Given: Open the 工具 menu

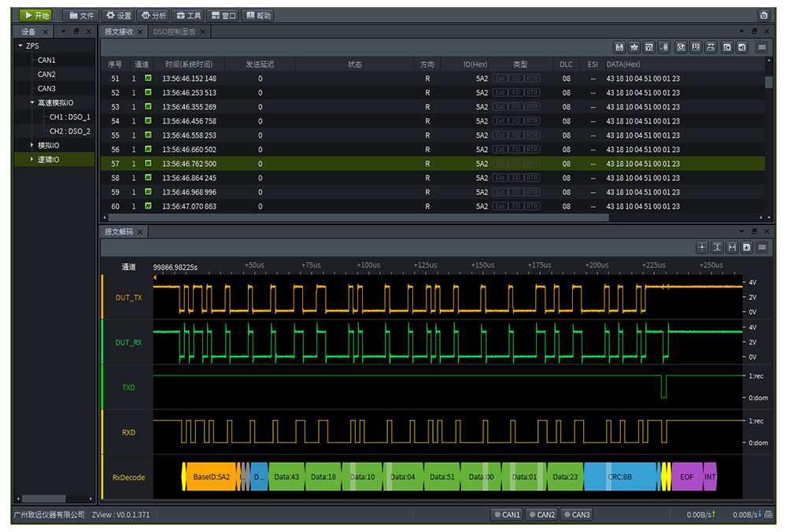Looking at the screenshot, I should (188, 16).
